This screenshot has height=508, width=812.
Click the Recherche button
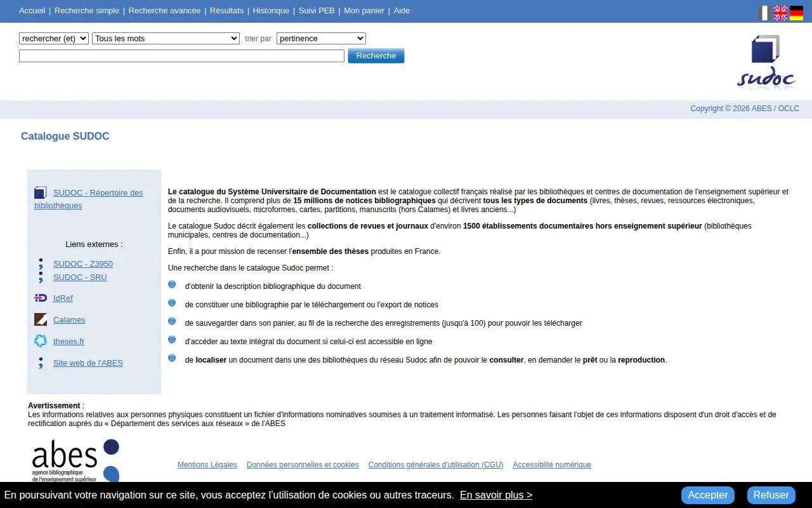tap(376, 56)
